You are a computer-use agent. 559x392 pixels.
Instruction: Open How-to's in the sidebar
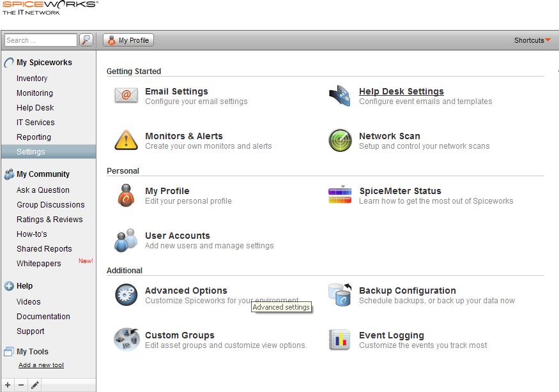(x=31, y=234)
